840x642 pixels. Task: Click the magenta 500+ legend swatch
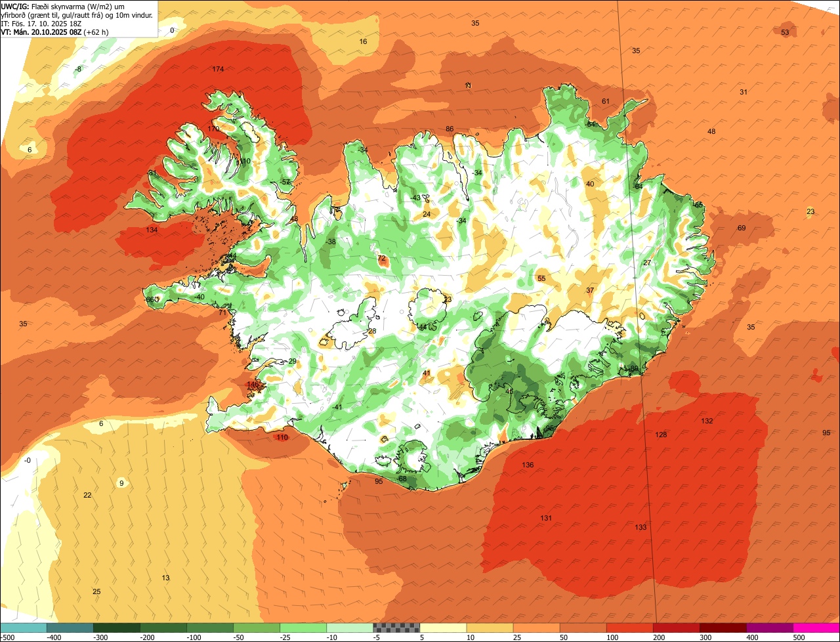[816, 627]
